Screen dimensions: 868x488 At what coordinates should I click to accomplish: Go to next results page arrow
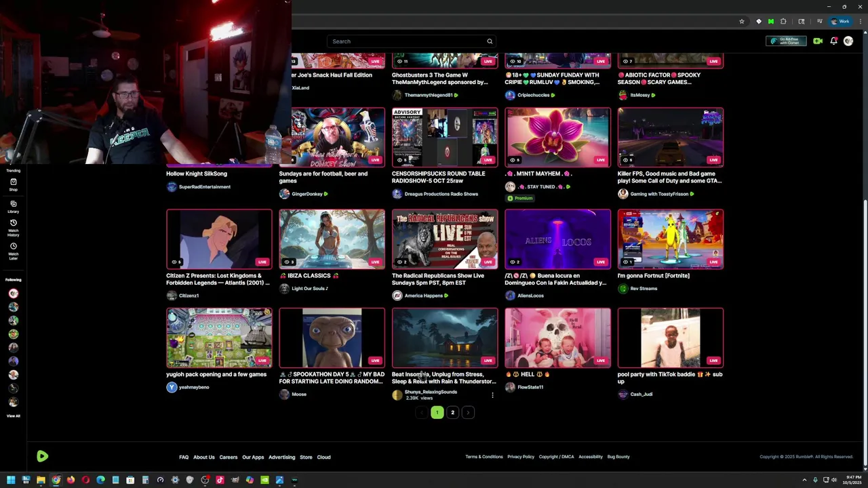point(468,412)
